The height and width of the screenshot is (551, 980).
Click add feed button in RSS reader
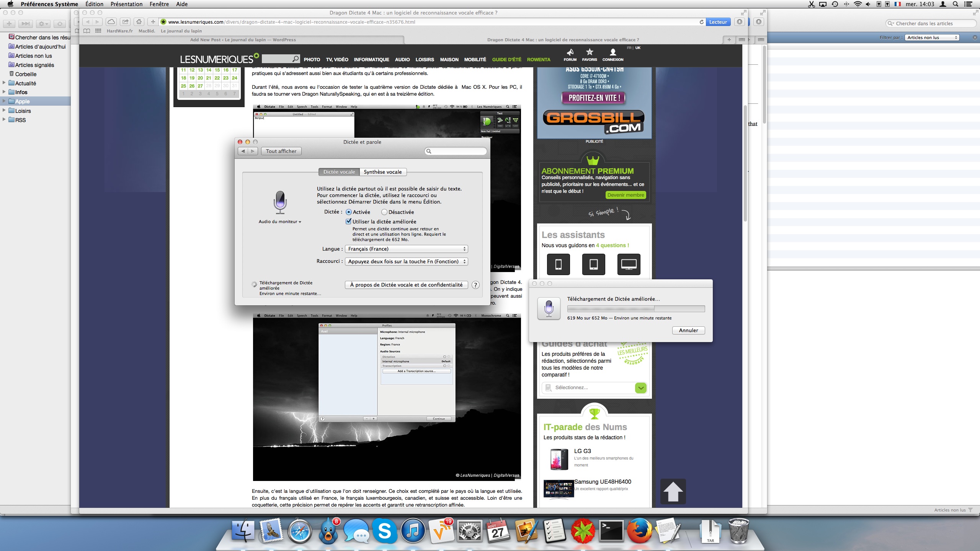click(x=9, y=24)
